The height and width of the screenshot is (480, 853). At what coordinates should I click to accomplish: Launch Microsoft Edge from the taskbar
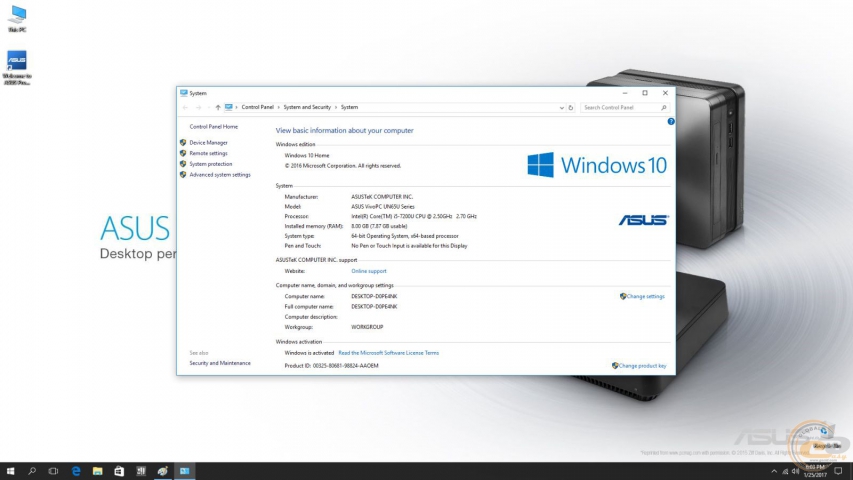pos(76,471)
